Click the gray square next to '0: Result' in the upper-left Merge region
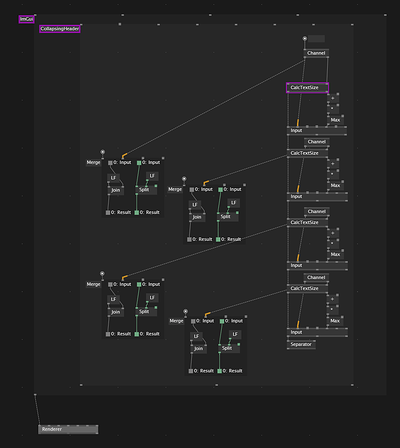 click(x=108, y=213)
